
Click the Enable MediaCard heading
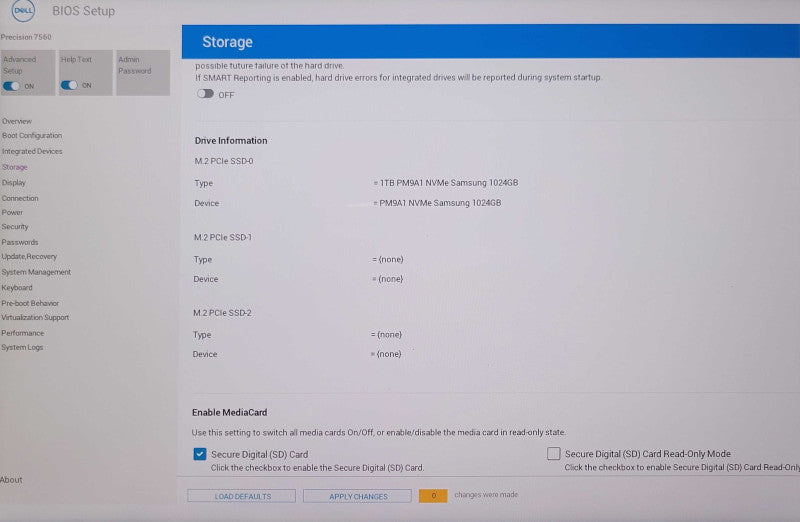click(229, 413)
